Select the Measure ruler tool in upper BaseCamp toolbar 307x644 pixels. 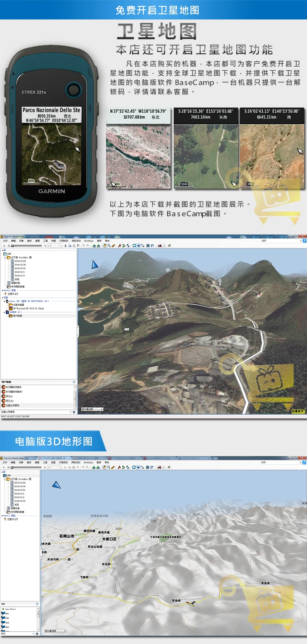click(x=113, y=246)
